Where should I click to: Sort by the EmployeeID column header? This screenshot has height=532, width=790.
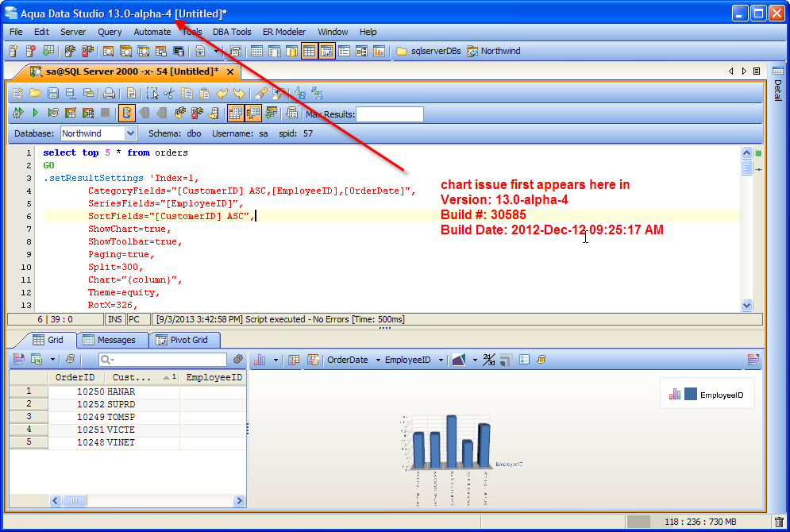click(x=214, y=377)
